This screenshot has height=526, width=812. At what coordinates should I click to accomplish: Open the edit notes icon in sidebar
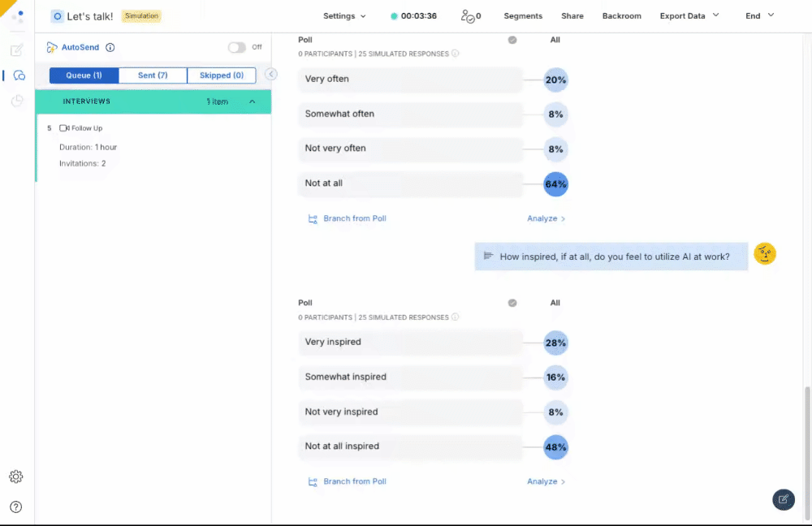coord(17,50)
